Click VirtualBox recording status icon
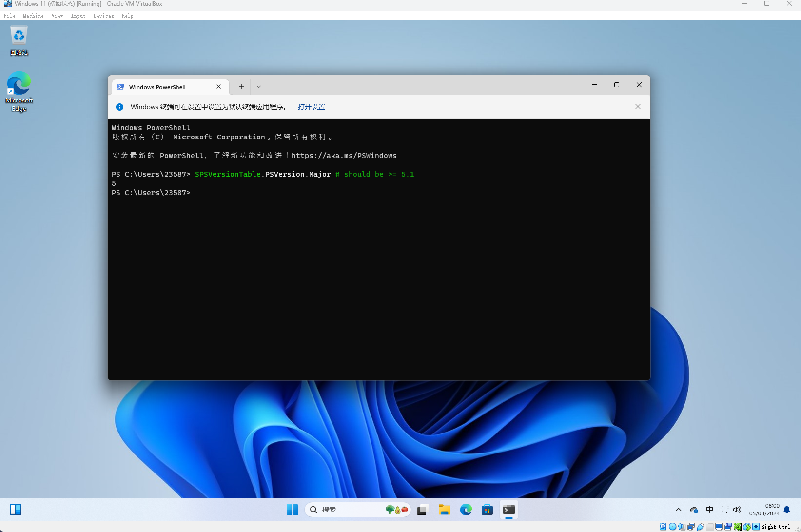 pos(728,527)
